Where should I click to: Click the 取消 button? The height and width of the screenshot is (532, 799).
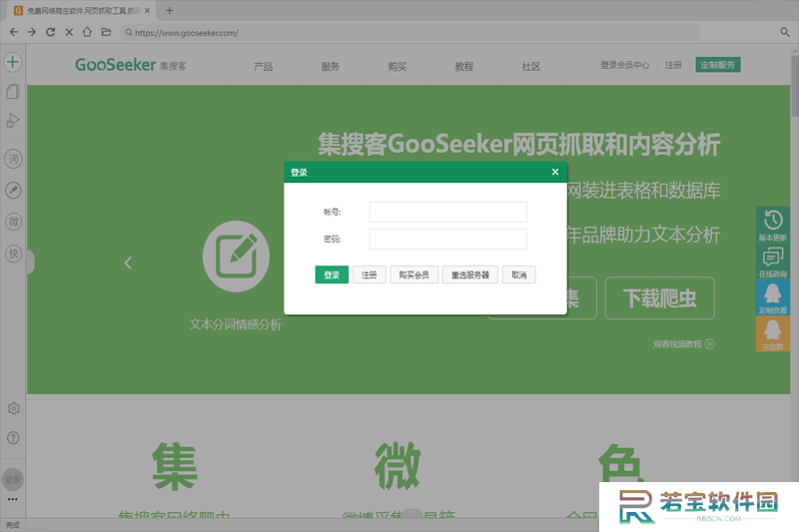[x=518, y=274]
